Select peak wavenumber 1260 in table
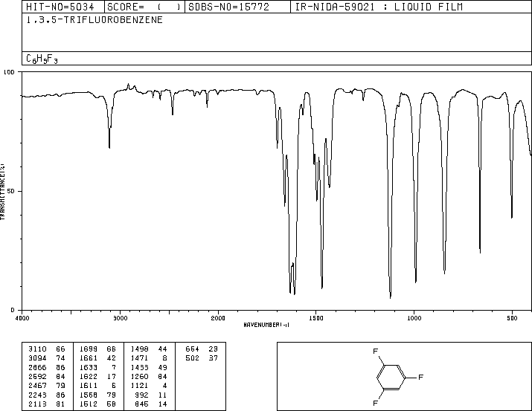 coord(139,376)
